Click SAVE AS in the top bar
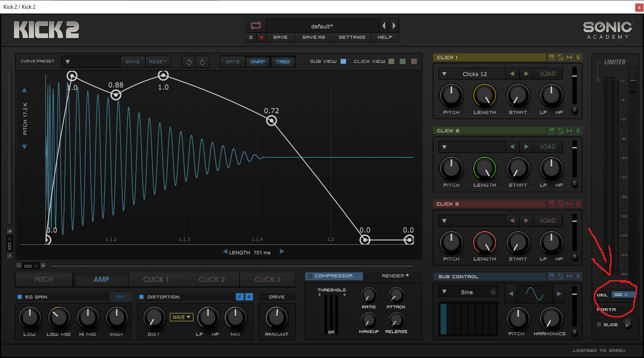Viewport: 644px width, 358px height. [x=313, y=37]
